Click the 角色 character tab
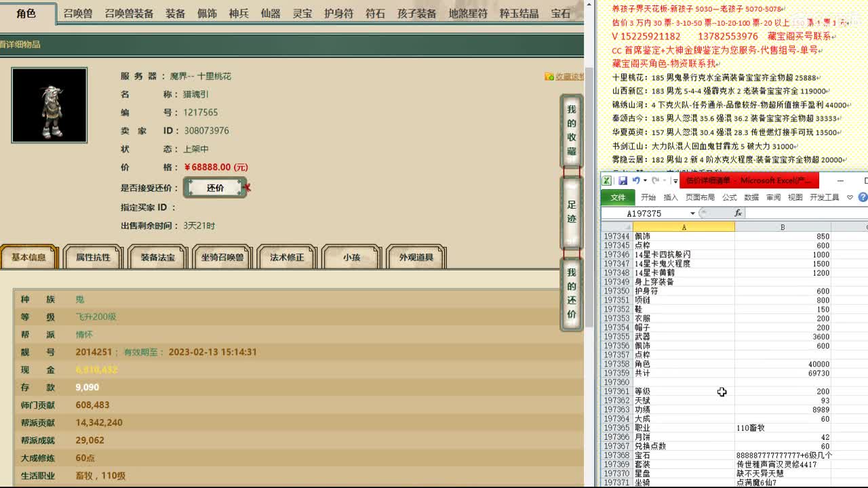Image resolution: width=868 pixels, height=488 pixels. coord(26,13)
